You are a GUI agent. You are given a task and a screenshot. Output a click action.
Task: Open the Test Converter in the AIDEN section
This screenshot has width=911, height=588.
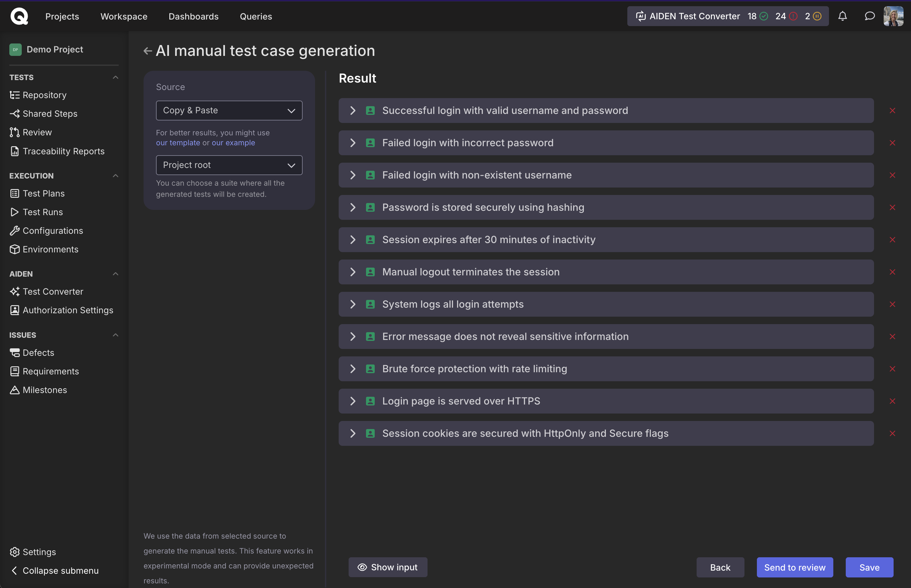coord(53,291)
